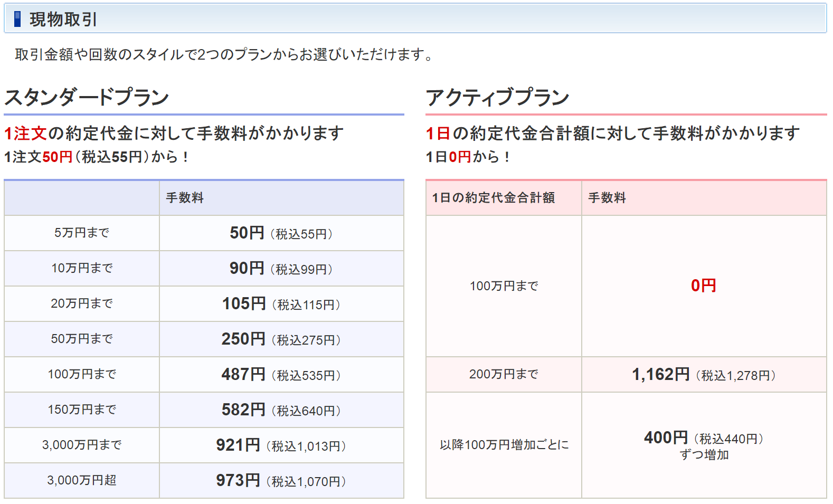Click the red 0円 fee cell
This screenshot has height=504, width=833.
704,286
